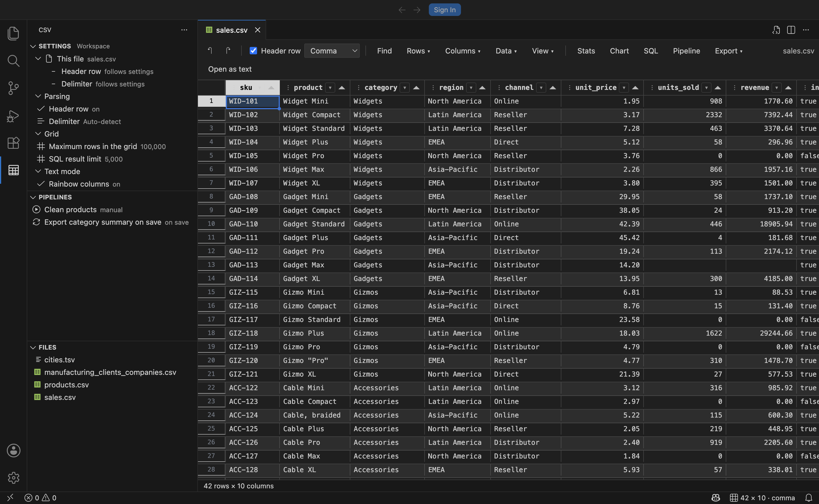
Task: Close the sales.csv tab
Action: pos(258,30)
